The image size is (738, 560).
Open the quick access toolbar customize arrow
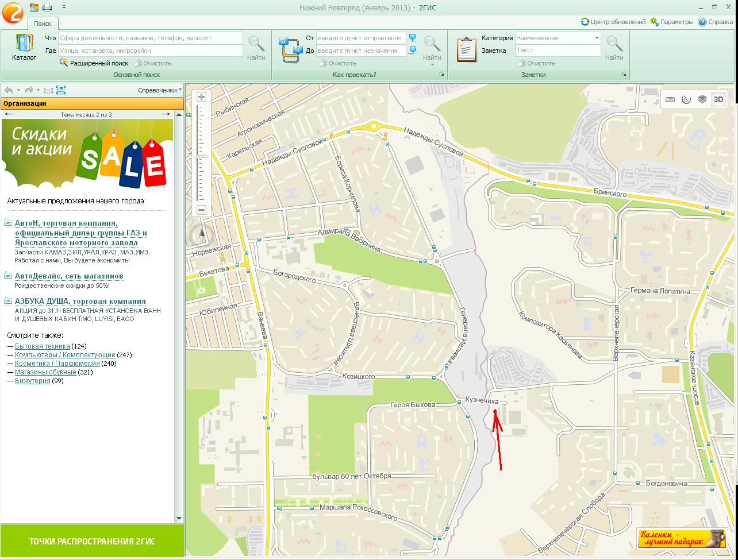(64, 7)
